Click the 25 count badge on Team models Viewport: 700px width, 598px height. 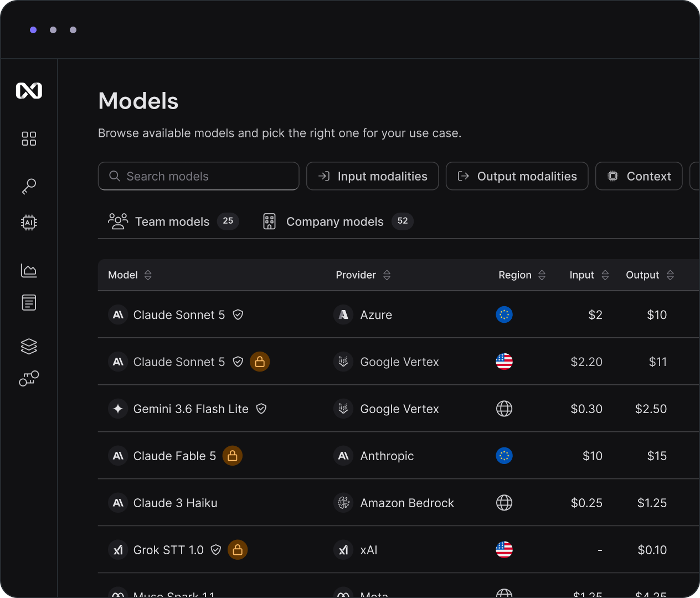(x=228, y=221)
